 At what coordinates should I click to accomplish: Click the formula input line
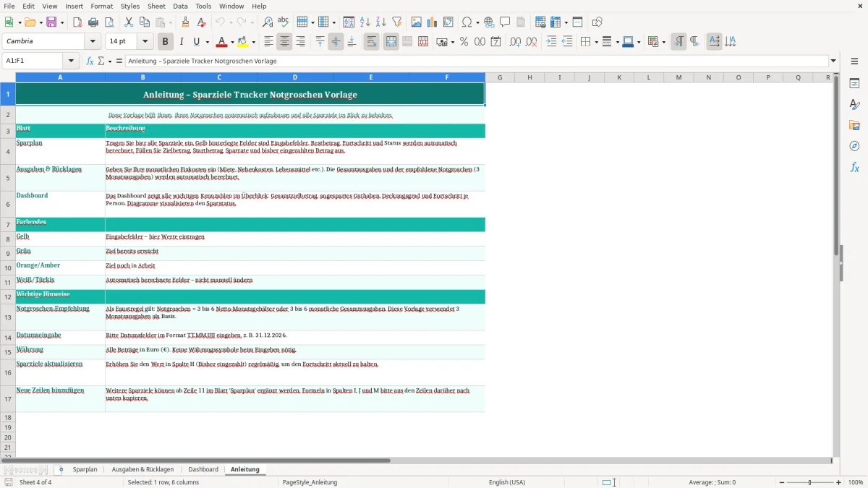(477, 61)
